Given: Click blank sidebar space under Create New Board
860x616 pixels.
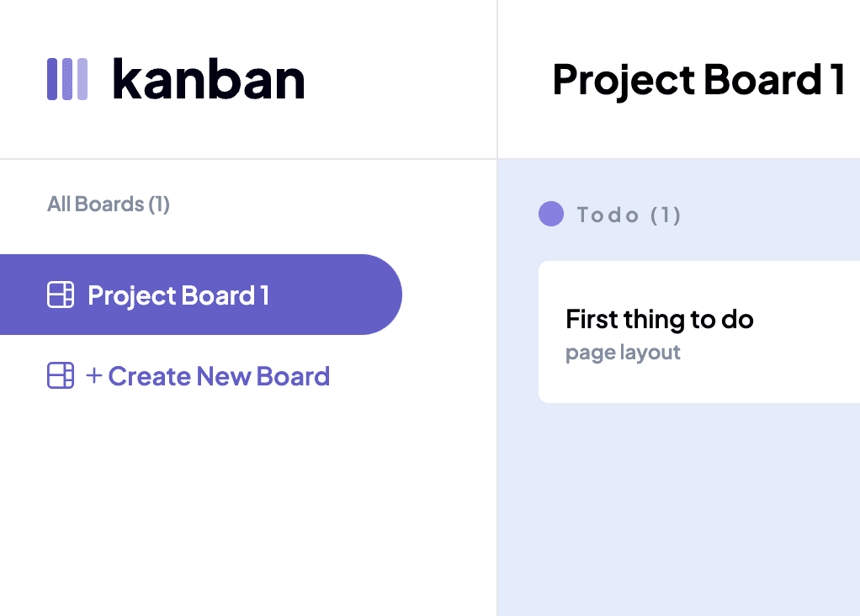Looking at the screenshot, I should 210,505.
